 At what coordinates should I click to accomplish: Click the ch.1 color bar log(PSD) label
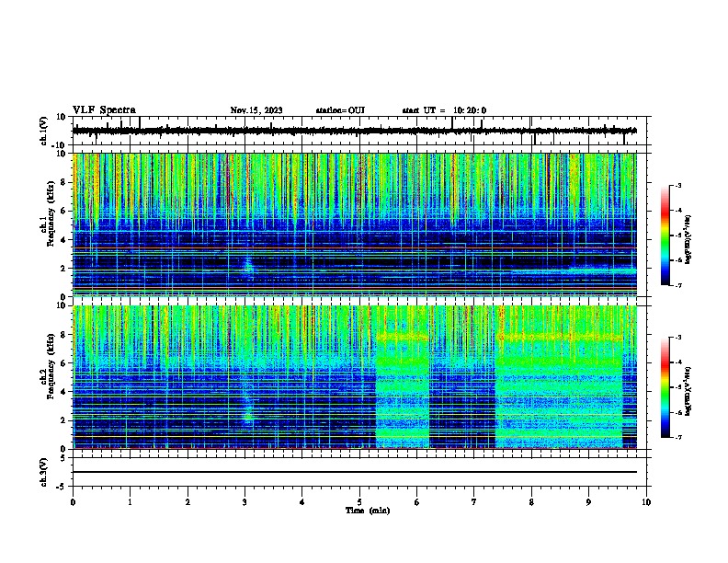[688, 239]
